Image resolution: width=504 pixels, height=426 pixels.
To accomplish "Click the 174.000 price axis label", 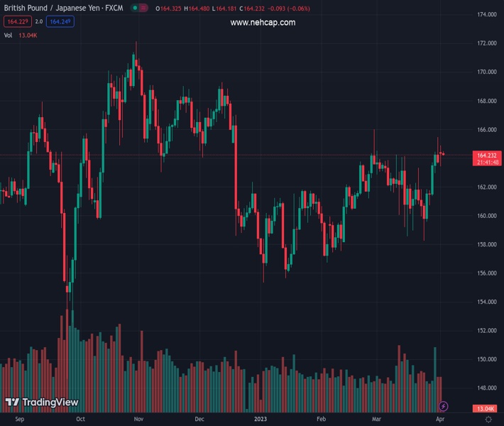I will tap(487, 14).
